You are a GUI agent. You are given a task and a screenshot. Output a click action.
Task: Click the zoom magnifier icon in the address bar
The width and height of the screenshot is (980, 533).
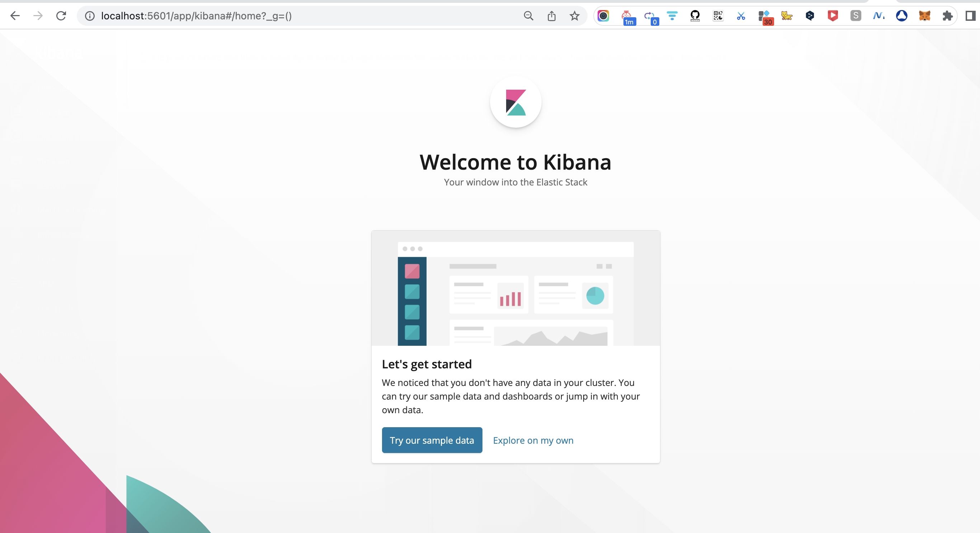528,15
